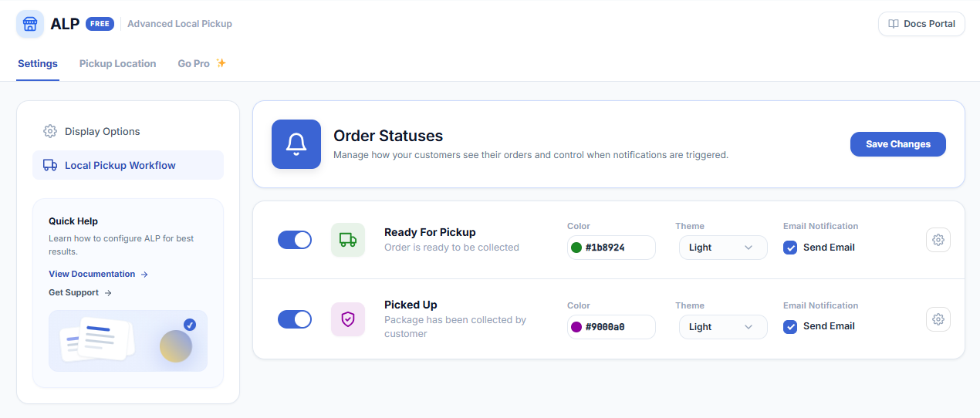Click the truck icon beside Local Pickup Workflow

50,165
